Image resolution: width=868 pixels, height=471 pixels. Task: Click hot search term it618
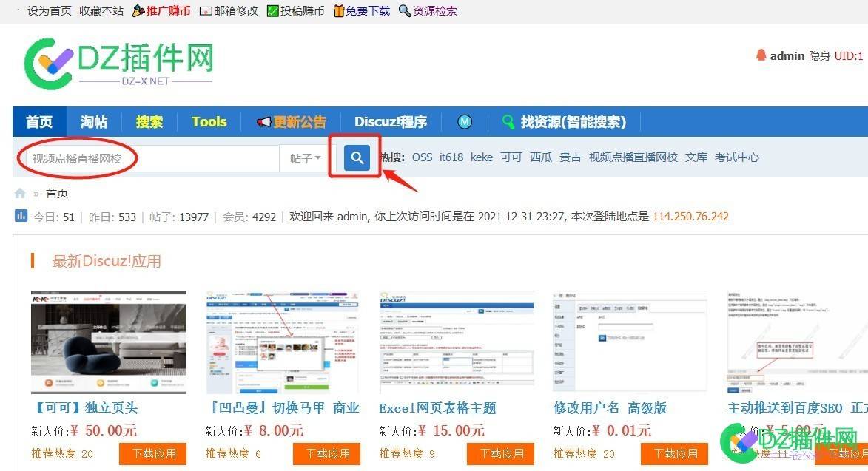[451, 157]
